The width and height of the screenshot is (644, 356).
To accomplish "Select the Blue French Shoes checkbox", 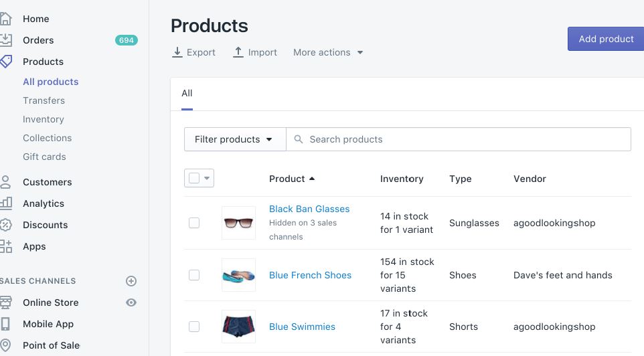I will click(194, 275).
